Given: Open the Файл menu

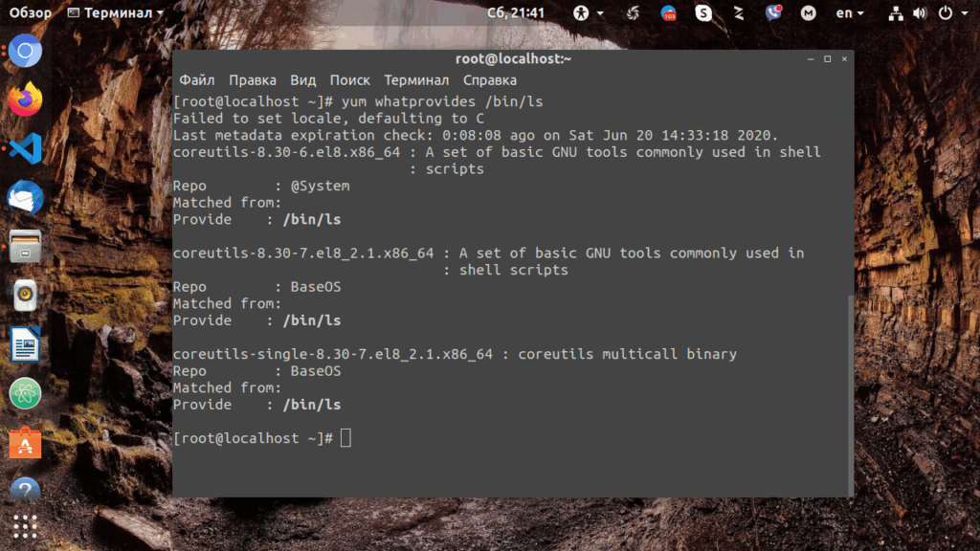Looking at the screenshot, I should tap(197, 80).
